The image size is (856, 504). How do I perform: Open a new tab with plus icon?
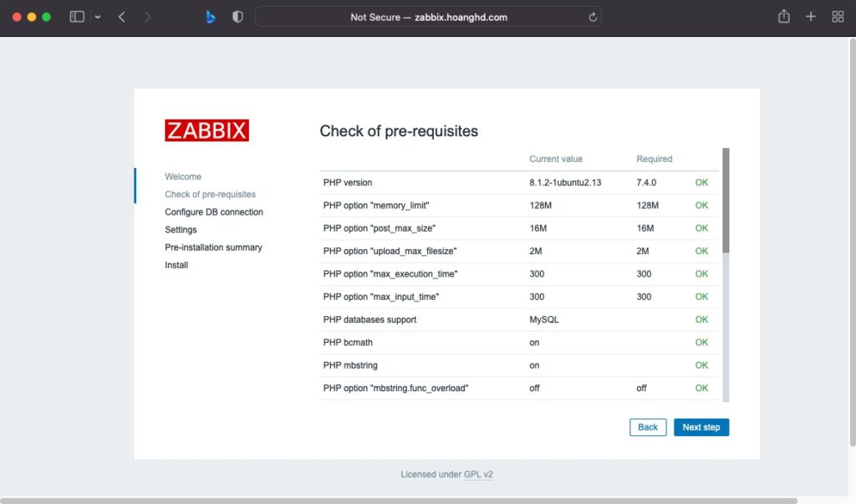click(x=811, y=17)
